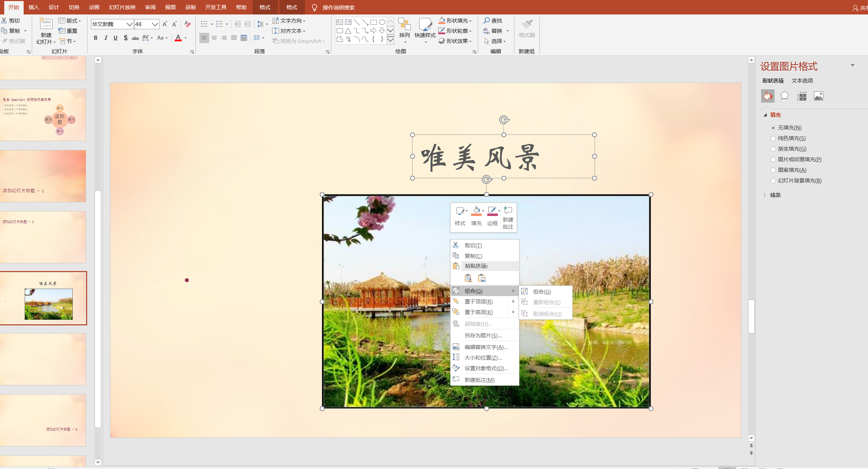Click the 样式 style button in mini toolbar
Viewport: 868px width, 469px height.
(x=460, y=216)
